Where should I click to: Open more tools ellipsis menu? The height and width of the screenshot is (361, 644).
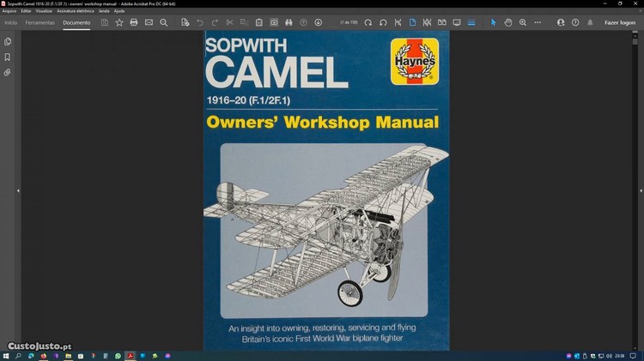coord(538,22)
